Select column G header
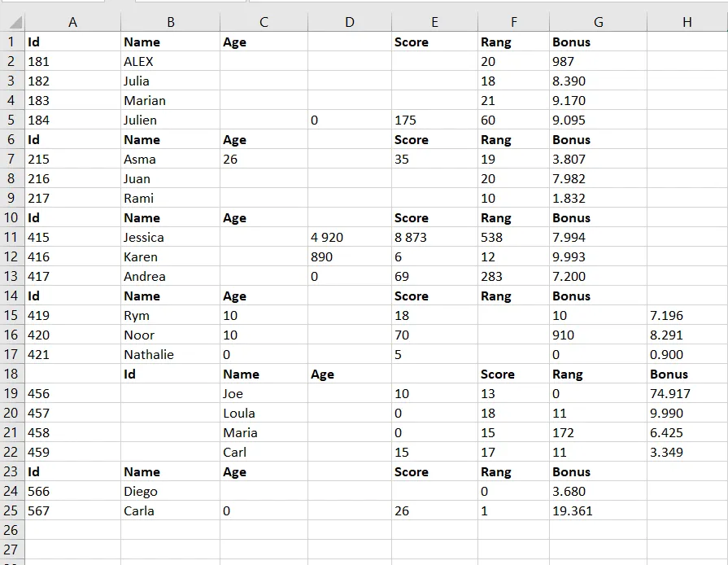Image resolution: width=728 pixels, height=565 pixels. click(598, 23)
